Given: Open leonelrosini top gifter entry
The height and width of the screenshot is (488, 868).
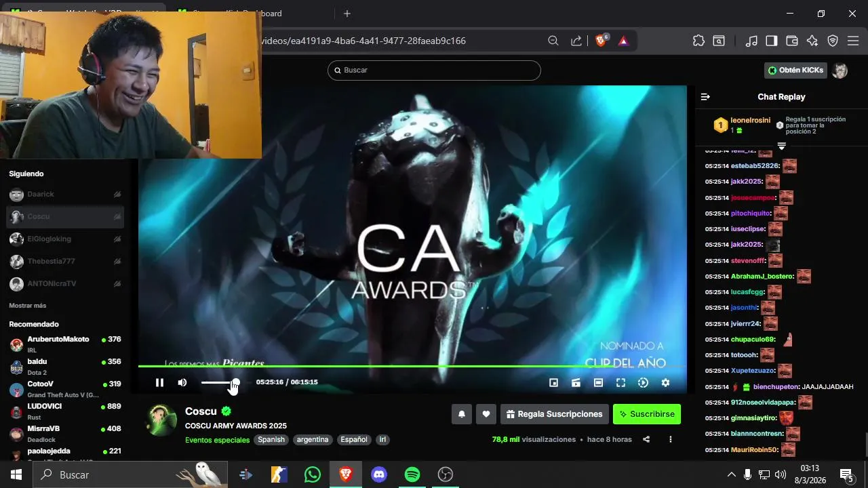Looking at the screenshot, I should click(742, 125).
